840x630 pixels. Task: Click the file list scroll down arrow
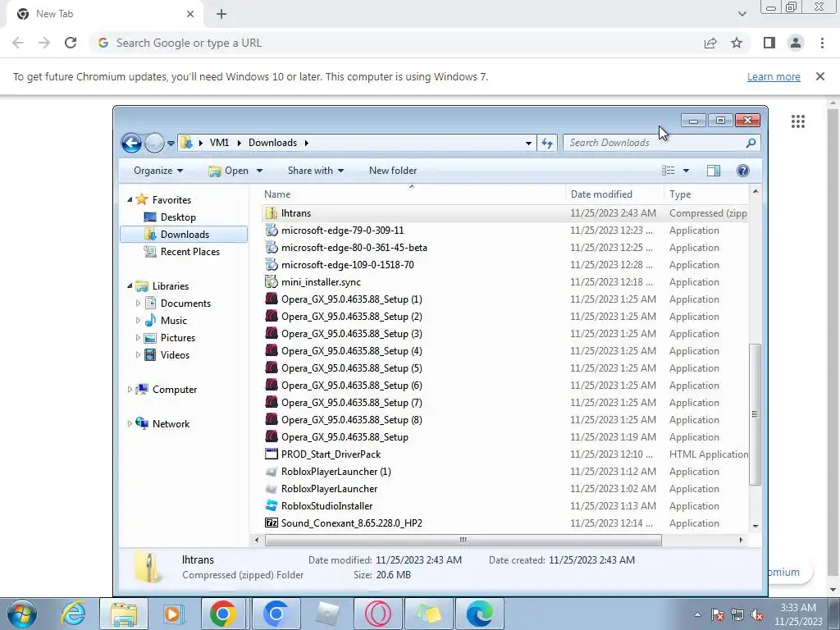(x=756, y=526)
